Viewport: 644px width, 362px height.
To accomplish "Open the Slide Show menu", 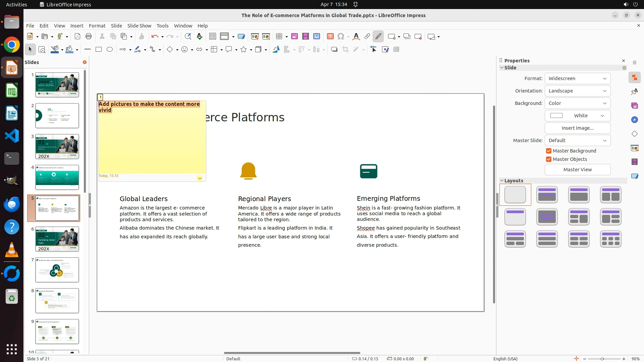I will [139, 26].
